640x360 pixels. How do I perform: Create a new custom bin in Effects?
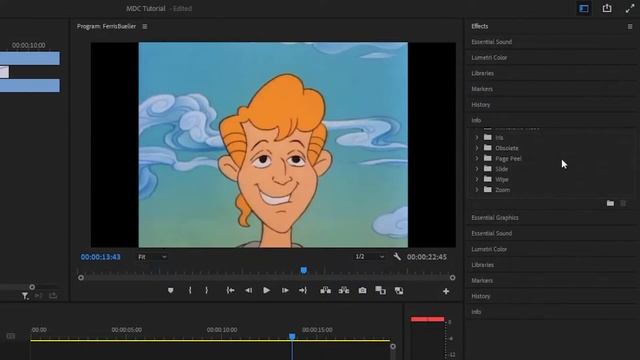(610, 203)
